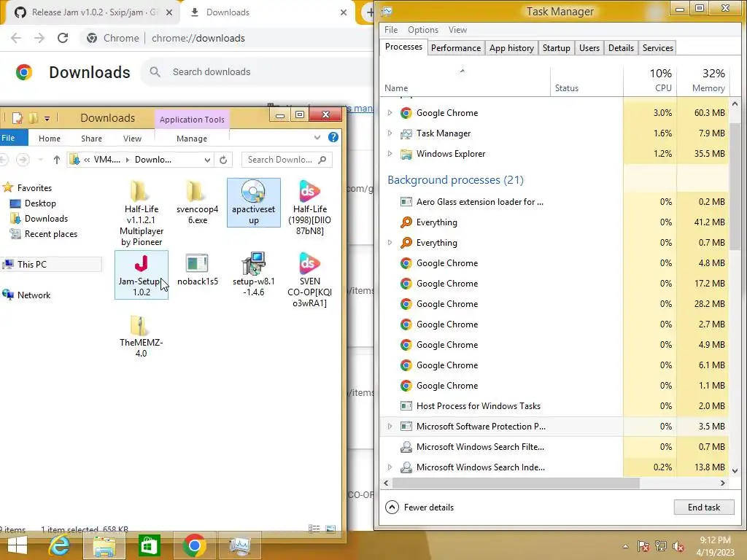Expand the Windows Explorer process row
This screenshot has height=560, width=747.
point(390,154)
